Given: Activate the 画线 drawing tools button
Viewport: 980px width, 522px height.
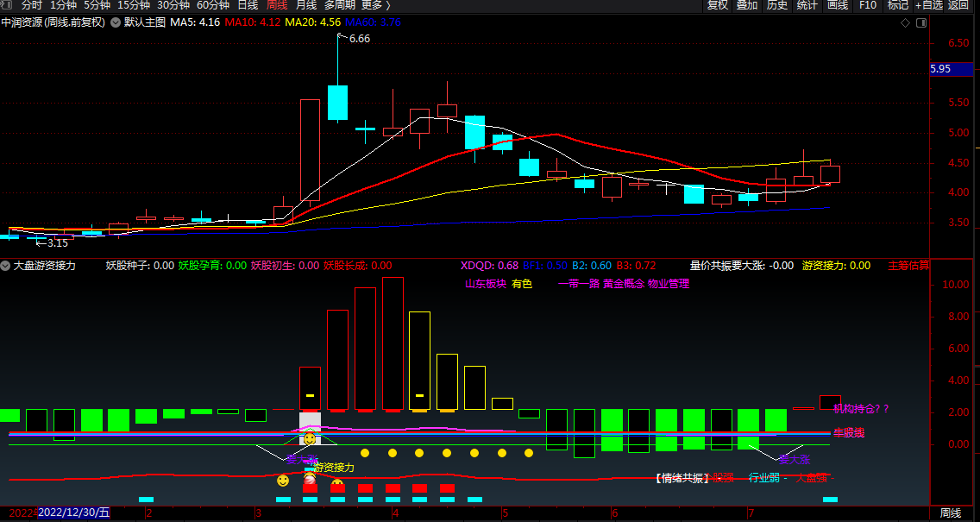Looking at the screenshot, I should point(837,5).
